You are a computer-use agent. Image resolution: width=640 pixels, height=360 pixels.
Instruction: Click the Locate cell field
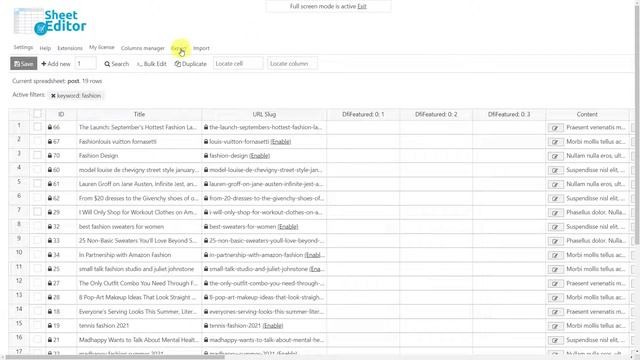pyautogui.click(x=238, y=64)
